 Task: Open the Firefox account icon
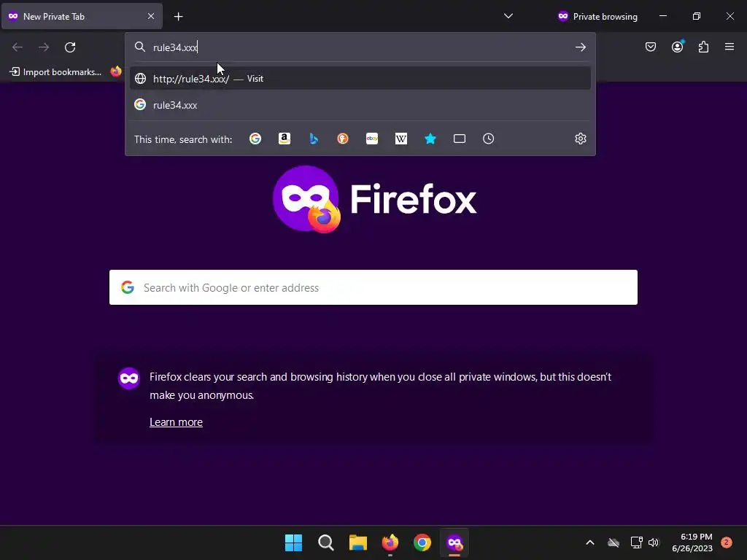tap(678, 47)
